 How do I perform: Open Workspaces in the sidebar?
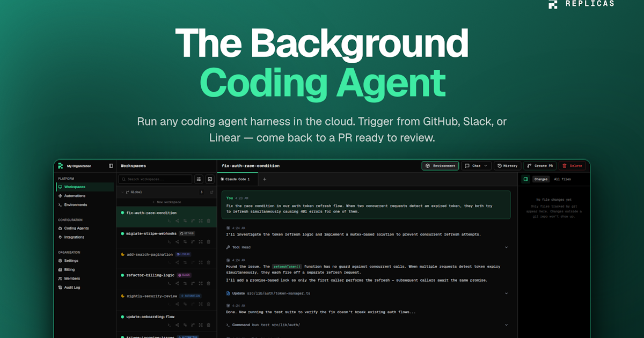click(85, 187)
